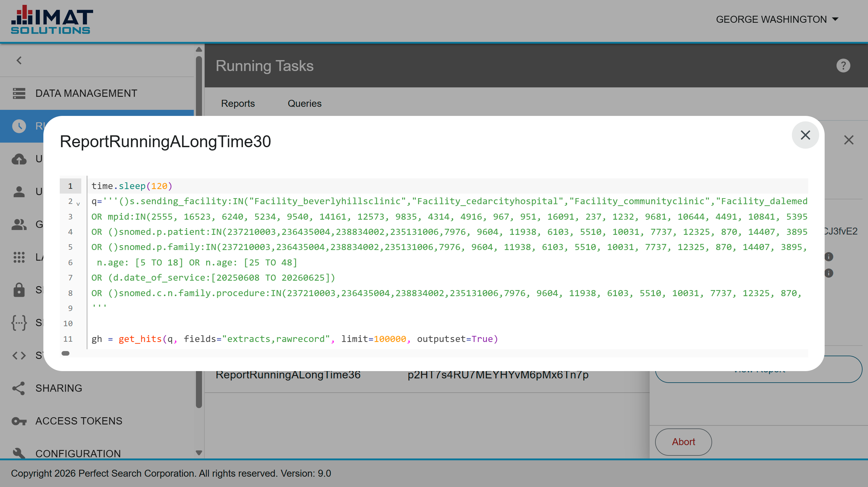The width and height of the screenshot is (868, 487).
Task: Click the Data Management stack icon
Action: coord(19,93)
